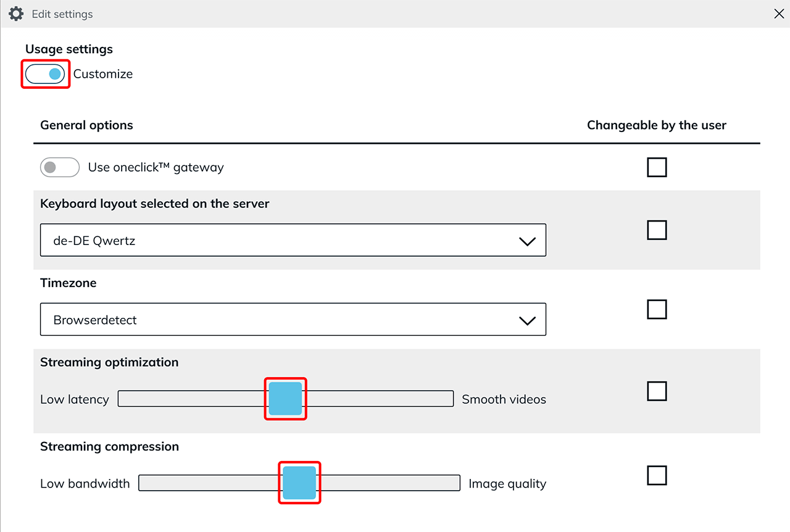790x532 pixels.
Task: Click the gear icon beside Edit settings
Action: [16, 14]
